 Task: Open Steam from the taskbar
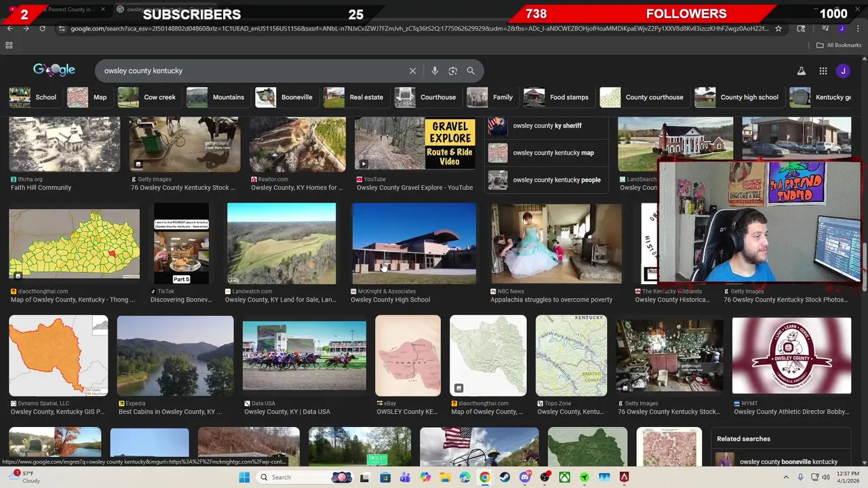click(x=505, y=477)
